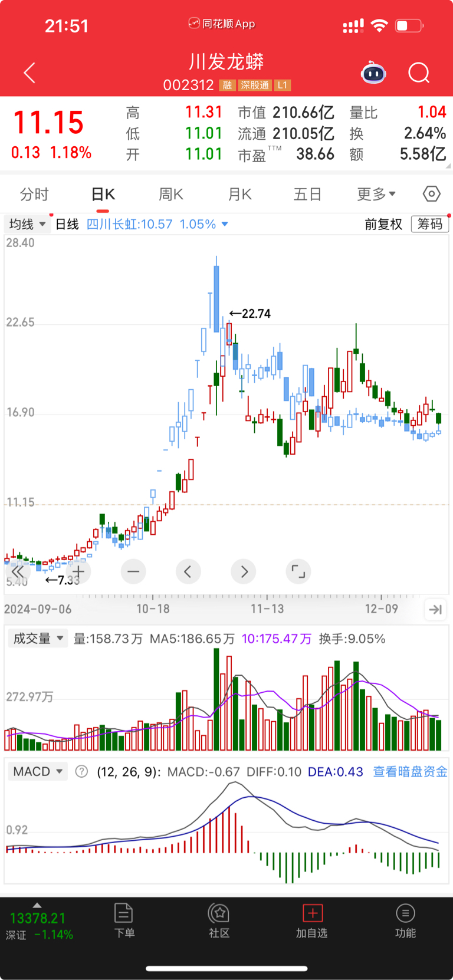Tap the 11-13 date label
The width and height of the screenshot is (453, 980).
(267, 609)
